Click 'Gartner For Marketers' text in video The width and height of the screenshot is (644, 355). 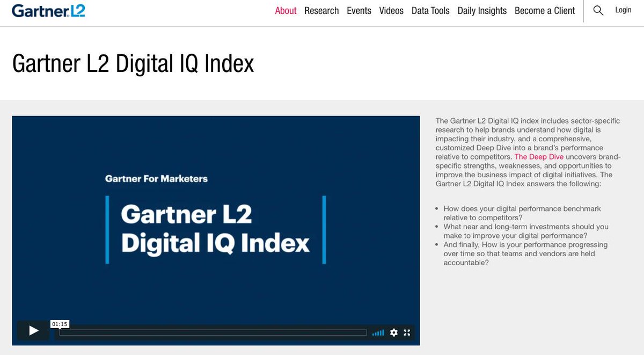click(156, 178)
